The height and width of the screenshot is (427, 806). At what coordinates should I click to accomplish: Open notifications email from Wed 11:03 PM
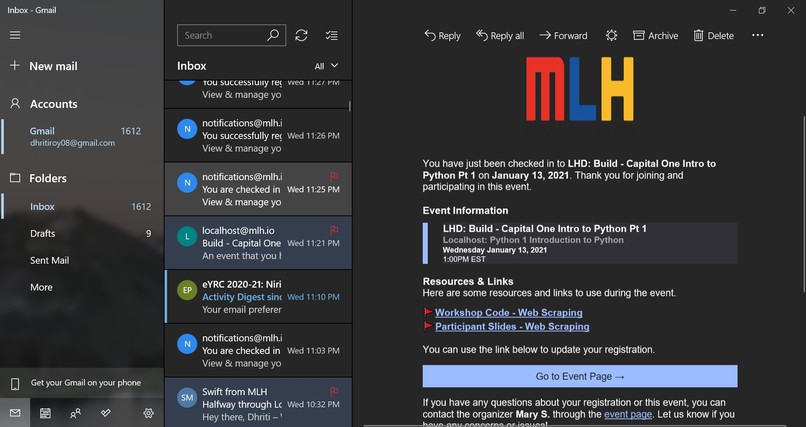pyautogui.click(x=258, y=350)
